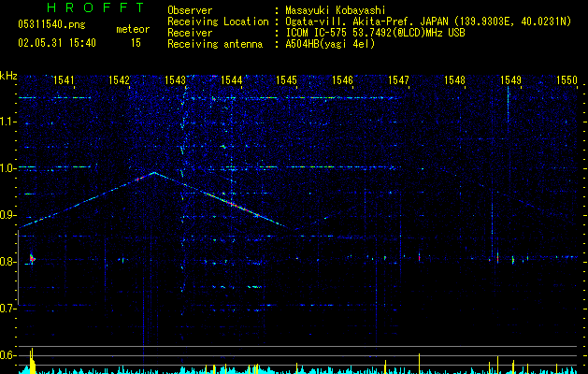The height and width of the screenshot is (374, 588).
Task: Click the 1546 time axis marker
Action: click(x=342, y=80)
